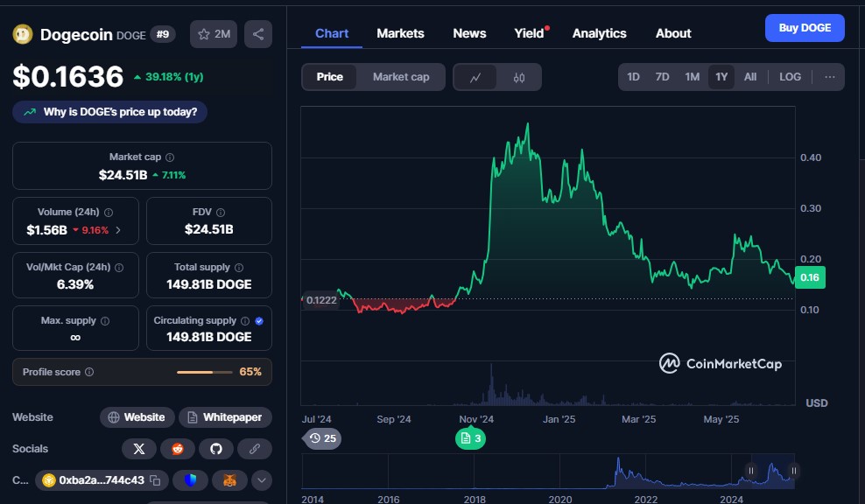Click Vol/Mkt Cap info icon

pos(119,268)
